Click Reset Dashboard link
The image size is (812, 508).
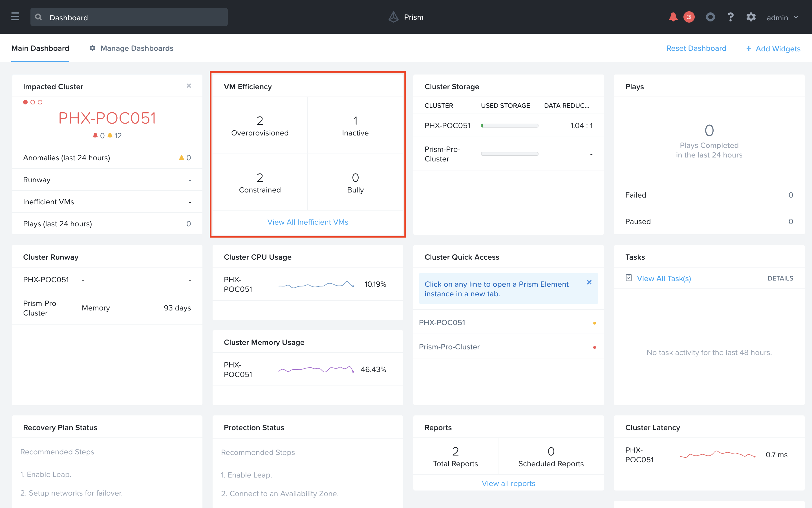tap(696, 48)
